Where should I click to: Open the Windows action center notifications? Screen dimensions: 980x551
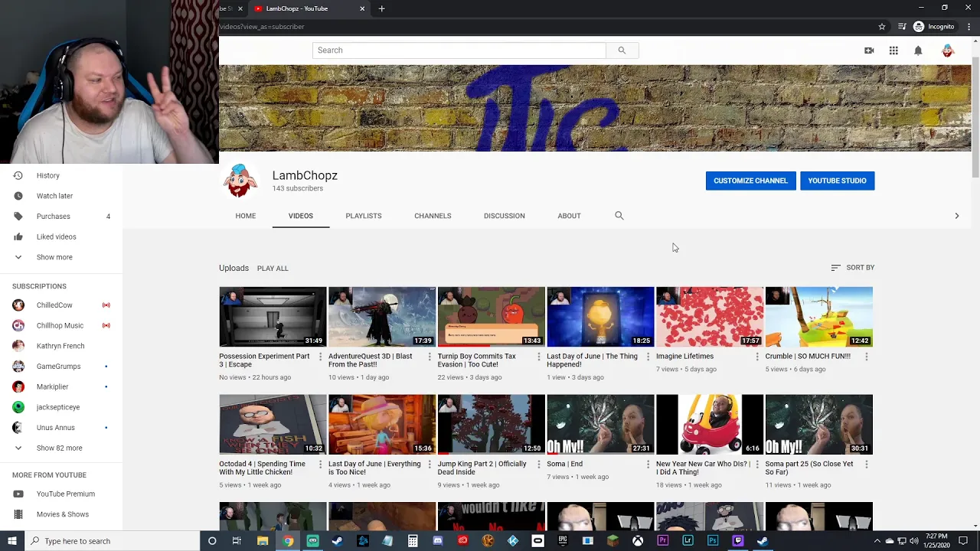[x=963, y=541]
